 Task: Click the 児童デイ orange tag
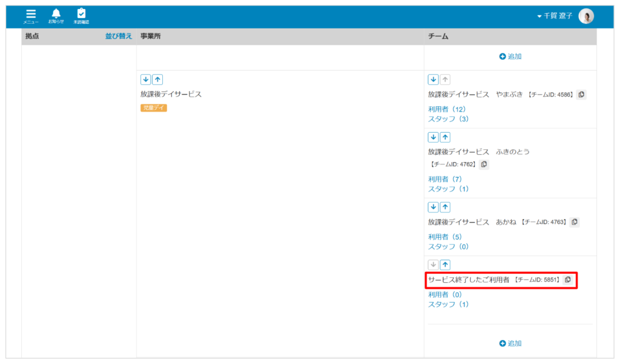pos(154,108)
